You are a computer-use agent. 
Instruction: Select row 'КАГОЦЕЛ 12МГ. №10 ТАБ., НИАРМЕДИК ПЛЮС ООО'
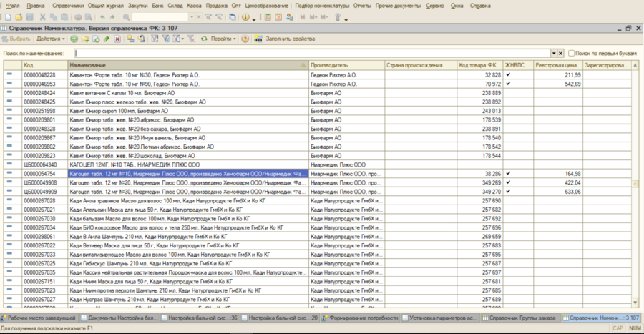[317, 164]
